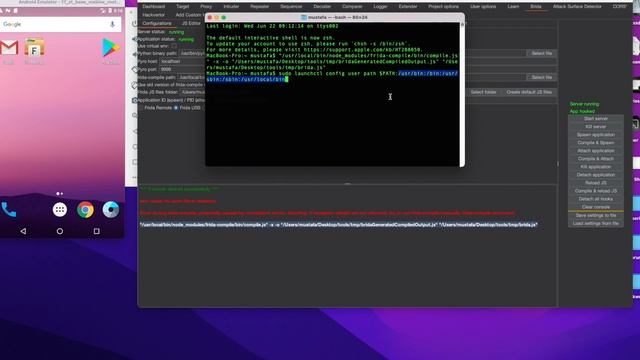Viewport: 640px width, 360px height.
Task: Click the Pyro port input field
Action: coord(182,69)
